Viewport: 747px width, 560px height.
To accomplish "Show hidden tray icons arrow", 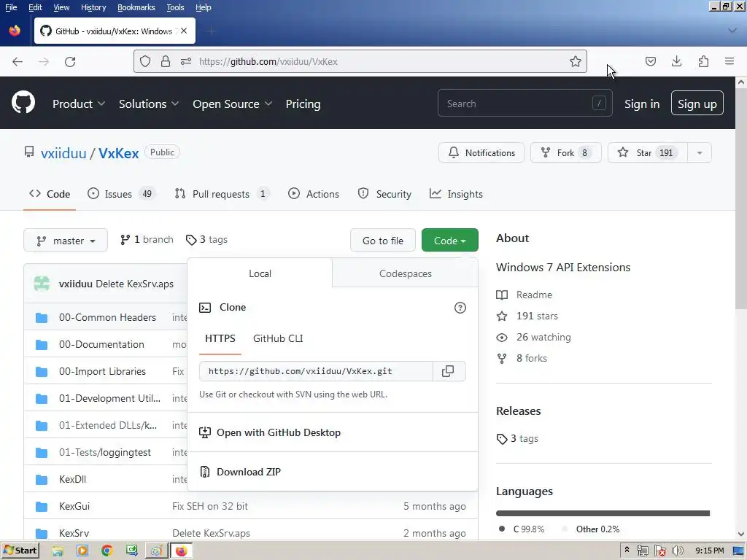I will [627, 550].
